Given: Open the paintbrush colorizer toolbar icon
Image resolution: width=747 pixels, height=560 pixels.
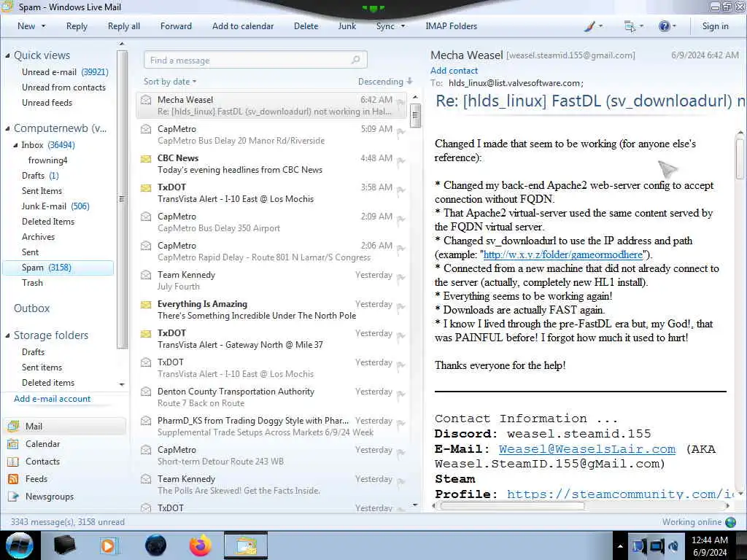Looking at the screenshot, I should point(589,27).
